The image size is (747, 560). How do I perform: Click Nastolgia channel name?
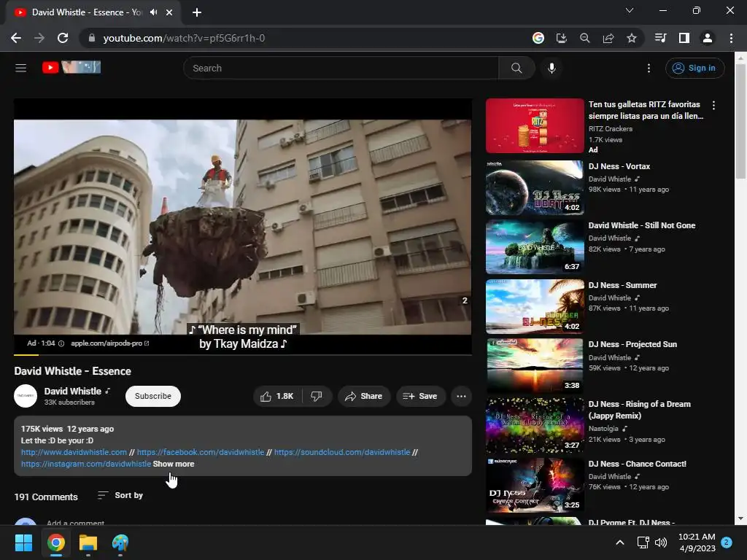point(603,429)
